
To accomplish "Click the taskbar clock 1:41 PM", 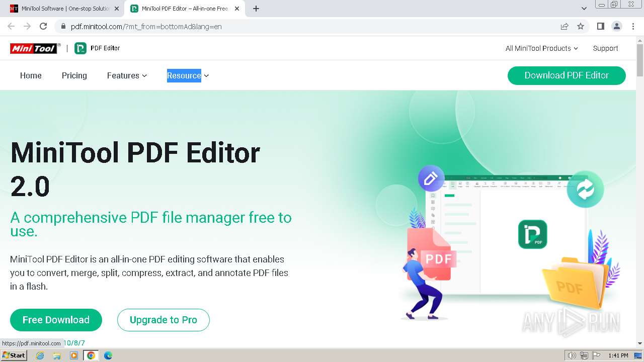I will (618, 355).
